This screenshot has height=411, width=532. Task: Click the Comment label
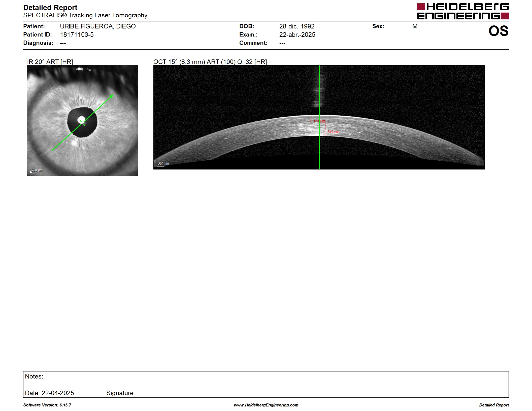(x=253, y=43)
